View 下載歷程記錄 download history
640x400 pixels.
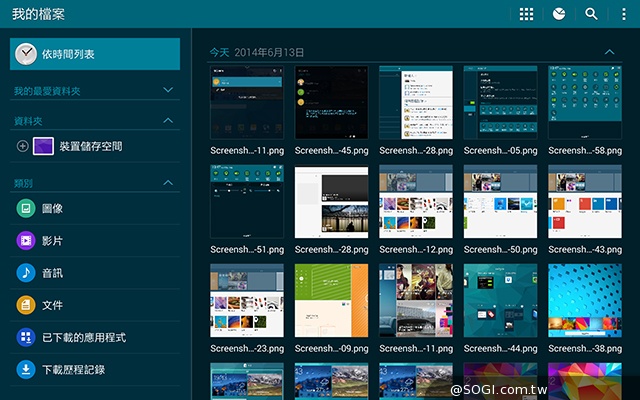pos(72,369)
